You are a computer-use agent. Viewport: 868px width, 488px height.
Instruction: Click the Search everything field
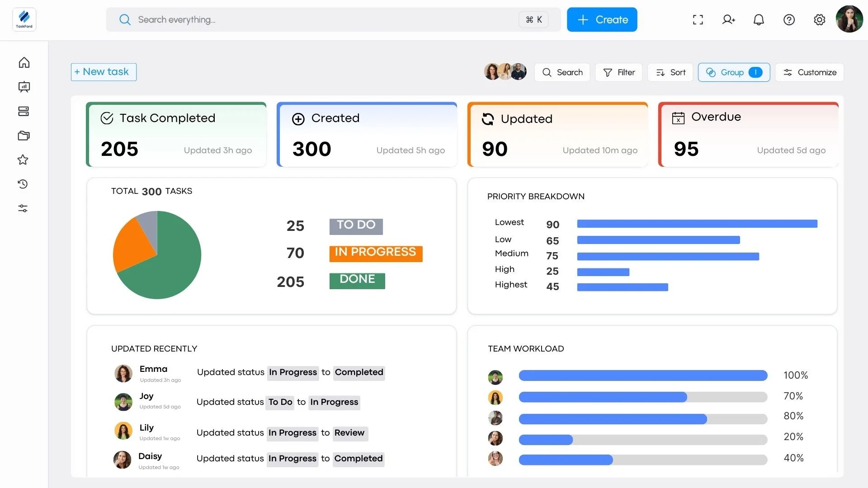click(316, 20)
